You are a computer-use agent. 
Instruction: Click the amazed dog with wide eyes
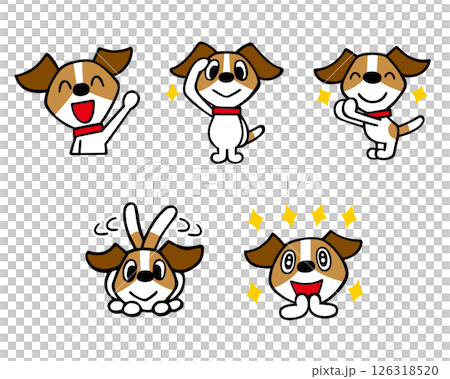click(x=303, y=275)
